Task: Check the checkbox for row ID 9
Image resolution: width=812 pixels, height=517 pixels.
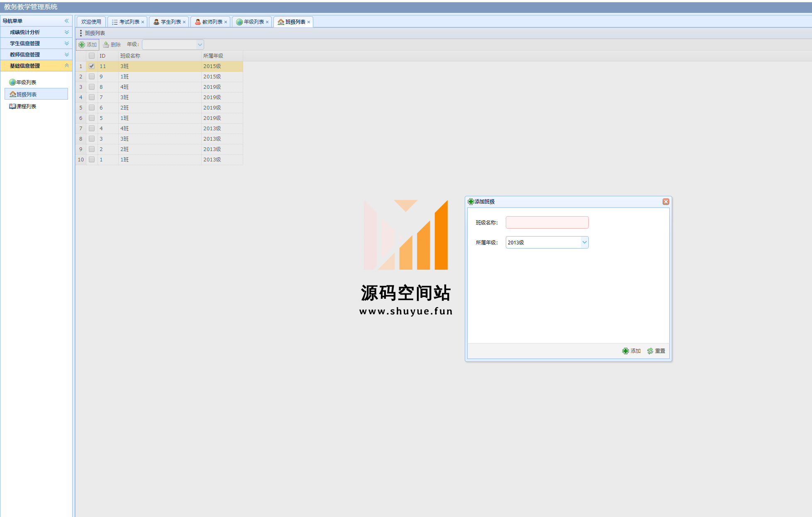Action: click(x=92, y=77)
